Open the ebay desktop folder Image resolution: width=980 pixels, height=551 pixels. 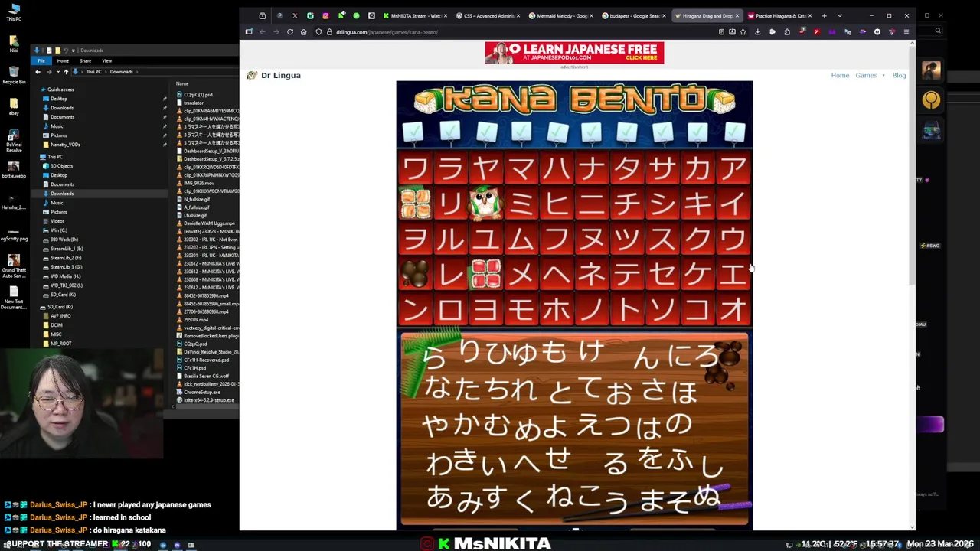click(x=14, y=106)
